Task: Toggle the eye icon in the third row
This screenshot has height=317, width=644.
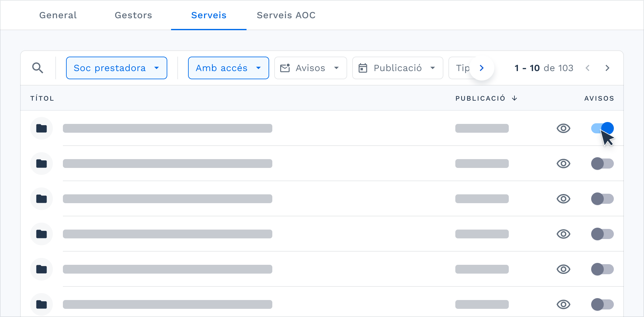Action: tap(563, 199)
